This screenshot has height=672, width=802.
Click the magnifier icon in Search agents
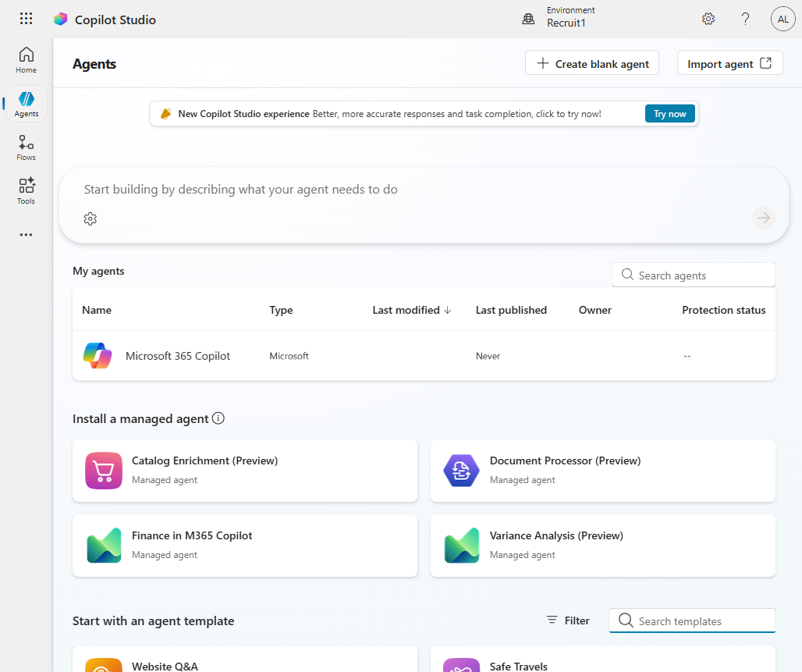[627, 275]
